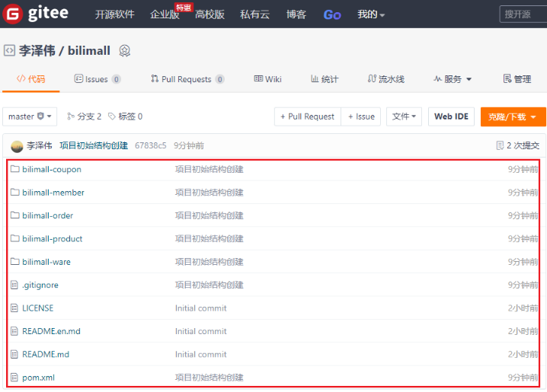The image size is (547, 392).
Task: Click the bilimall-product folder icon
Action: (14, 239)
